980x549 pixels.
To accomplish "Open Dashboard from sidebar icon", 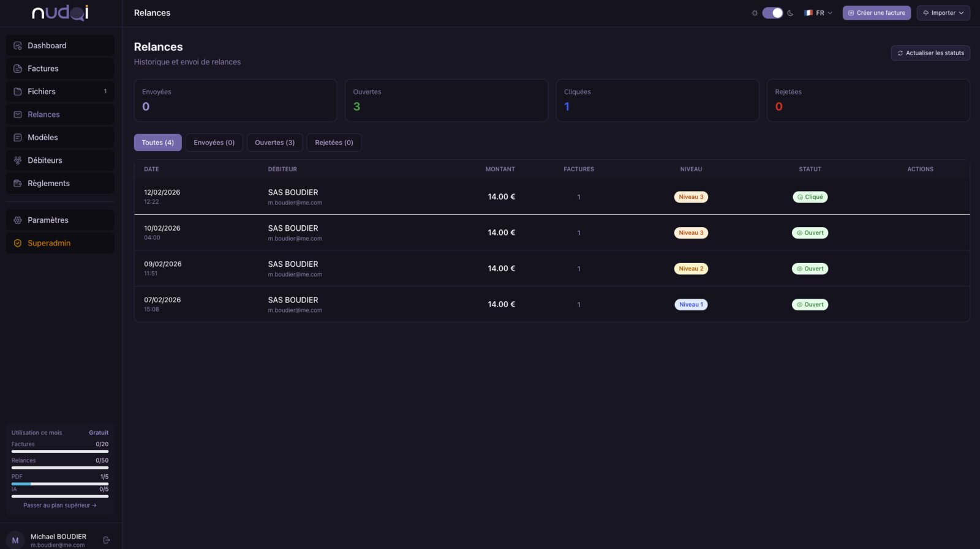I will click(x=18, y=46).
